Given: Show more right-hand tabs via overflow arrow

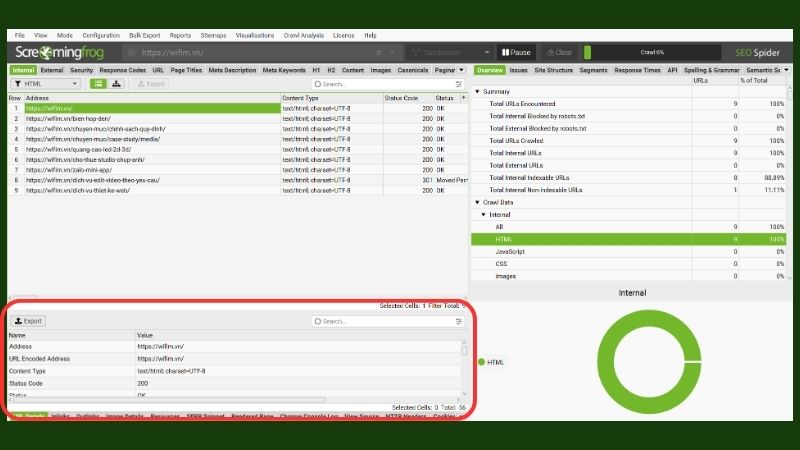Looking at the screenshot, I should click(786, 70).
